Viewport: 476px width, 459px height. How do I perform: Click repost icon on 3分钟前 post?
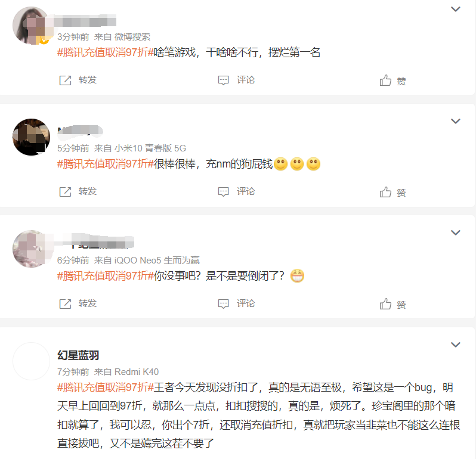65,80
